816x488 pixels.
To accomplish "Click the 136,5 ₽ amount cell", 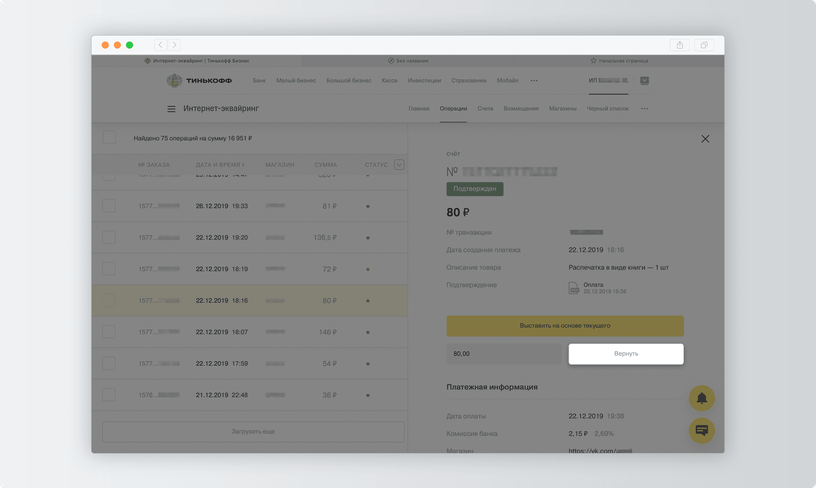I will [325, 238].
